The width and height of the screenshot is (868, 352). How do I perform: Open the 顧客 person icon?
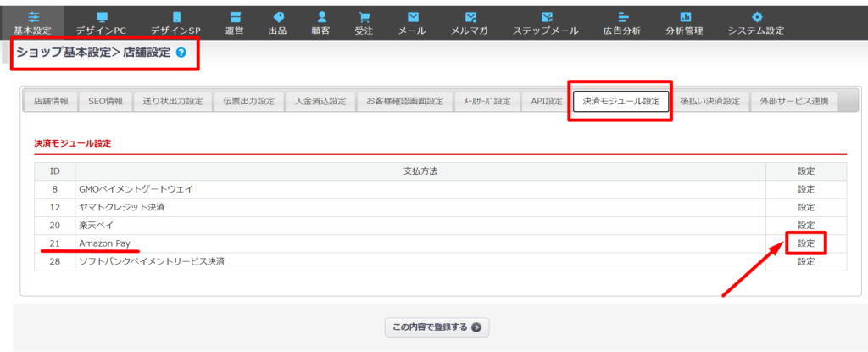click(x=321, y=17)
